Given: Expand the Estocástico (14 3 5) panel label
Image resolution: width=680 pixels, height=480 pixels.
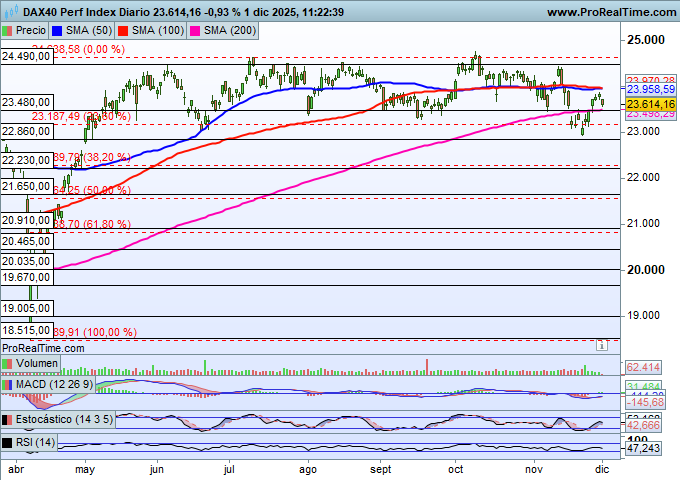Looking at the screenshot, I should [x=67, y=419].
